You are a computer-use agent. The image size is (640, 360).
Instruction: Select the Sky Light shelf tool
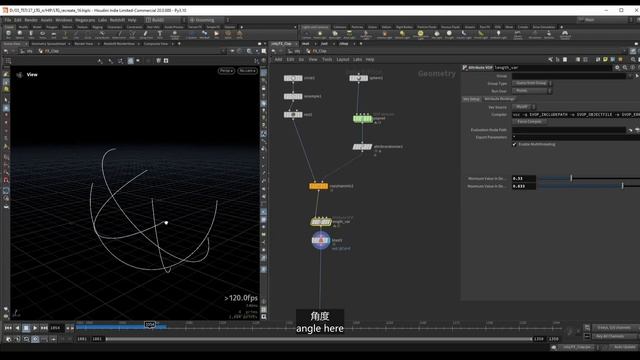pos(437,34)
